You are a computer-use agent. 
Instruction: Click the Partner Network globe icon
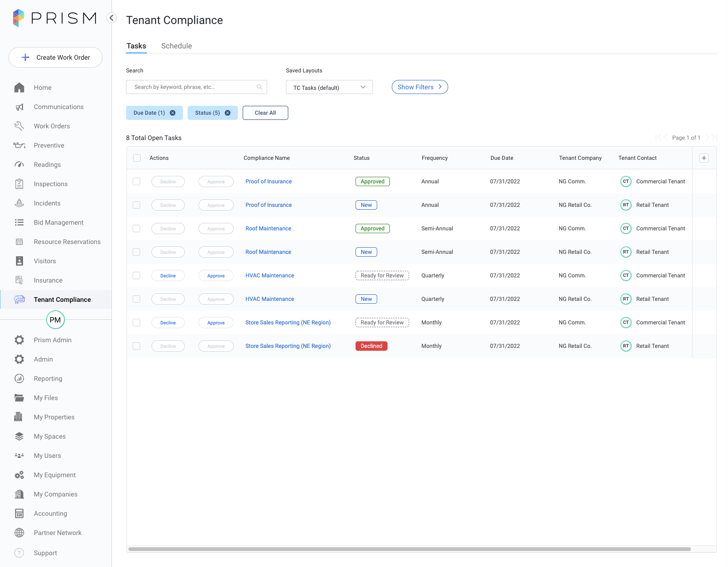[19, 532]
